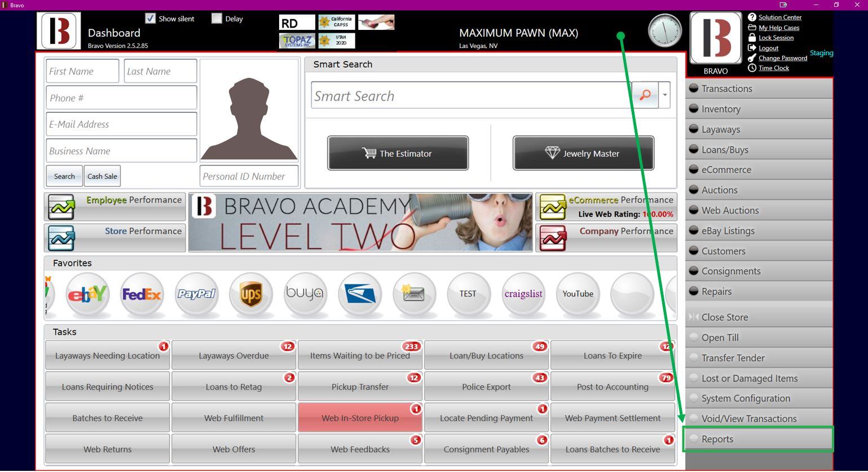Click the First Name input field

coord(82,71)
